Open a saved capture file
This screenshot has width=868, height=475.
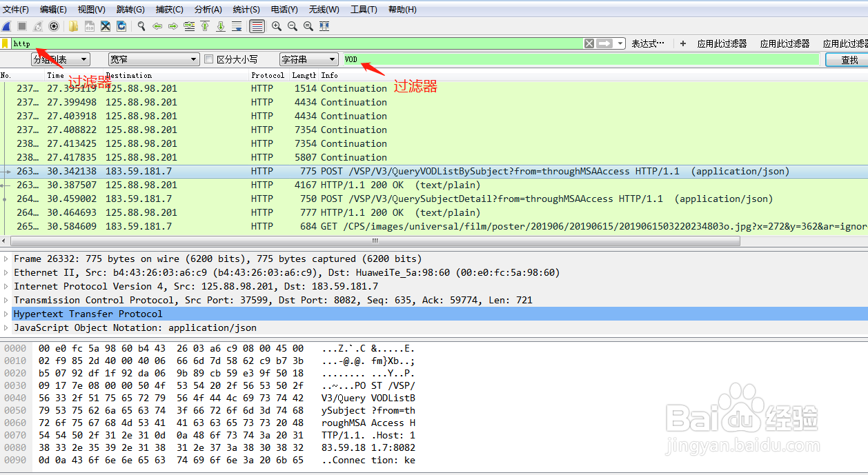[x=72, y=26]
